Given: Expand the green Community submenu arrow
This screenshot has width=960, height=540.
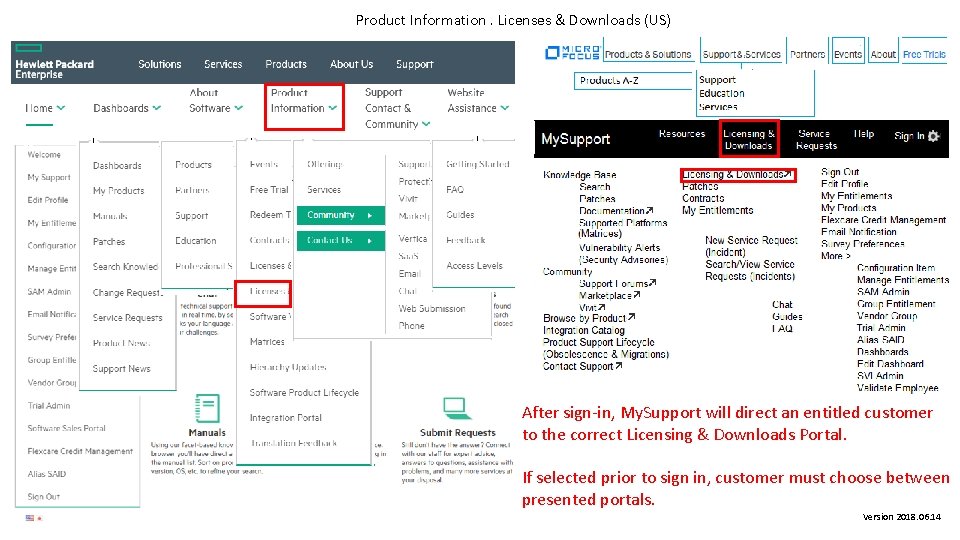Looking at the screenshot, I should pyautogui.click(x=370, y=216).
